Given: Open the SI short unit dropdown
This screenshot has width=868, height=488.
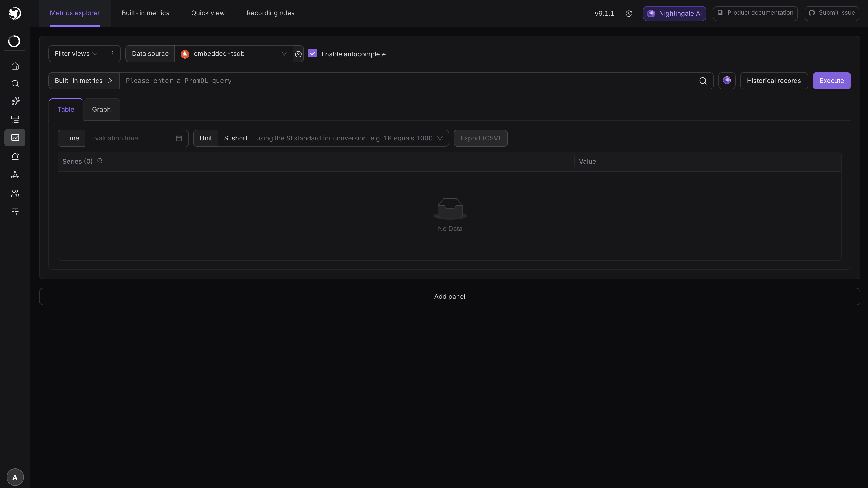Looking at the screenshot, I should tap(333, 139).
